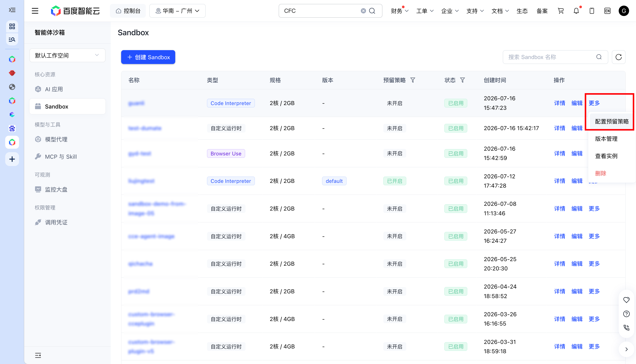Image resolution: width=636 pixels, height=364 pixels.
Task: Open 更多 for the 2026-05-27 row
Action: coord(594,236)
